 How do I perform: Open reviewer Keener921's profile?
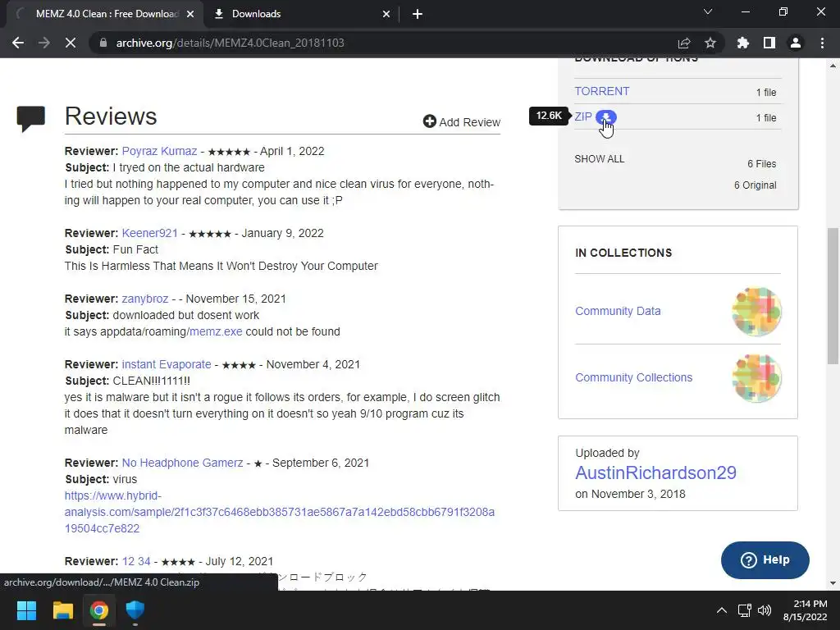coord(149,233)
